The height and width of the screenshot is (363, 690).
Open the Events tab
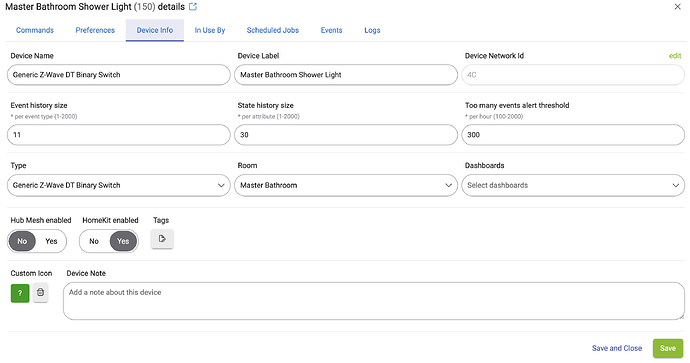pyautogui.click(x=331, y=30)
